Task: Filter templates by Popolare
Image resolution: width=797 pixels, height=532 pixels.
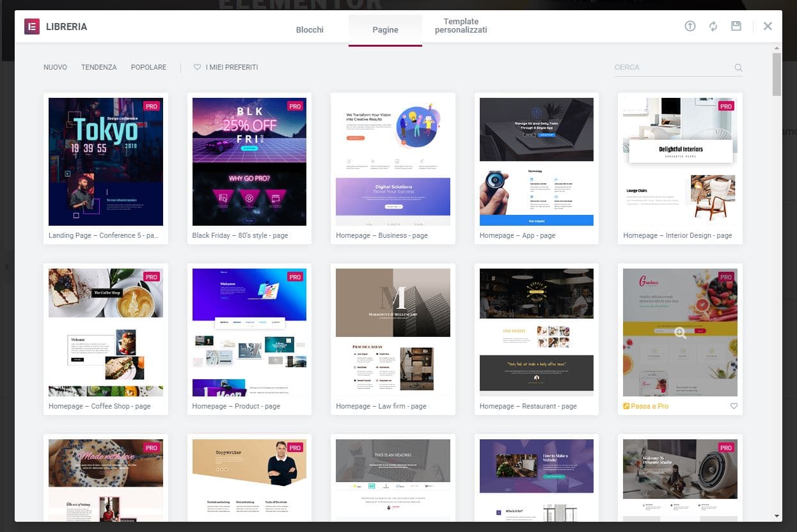Action: [148, 67]
